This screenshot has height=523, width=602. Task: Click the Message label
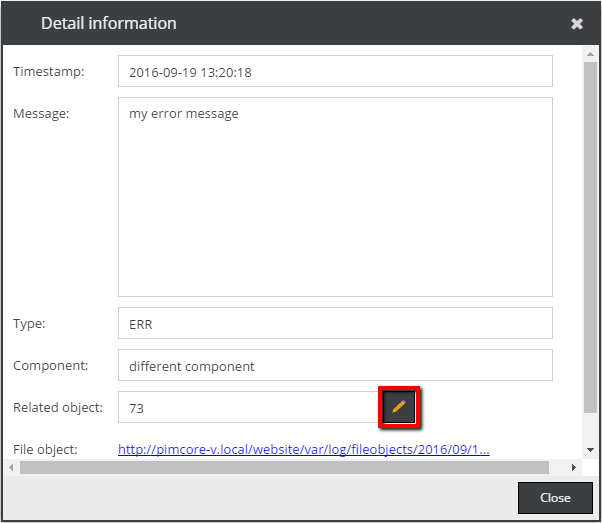coord(41,113)
